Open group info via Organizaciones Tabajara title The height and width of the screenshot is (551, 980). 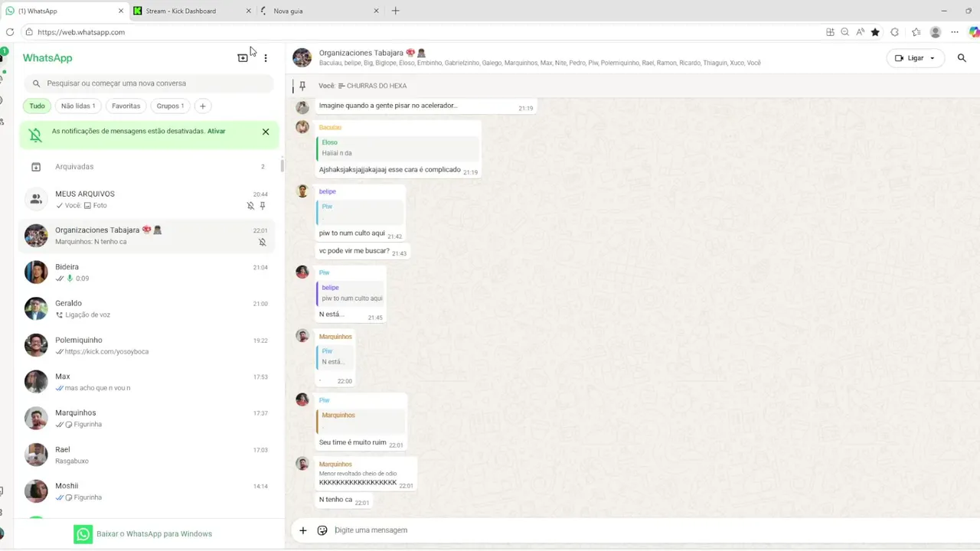pyautogui.click(x=373, y=53)
